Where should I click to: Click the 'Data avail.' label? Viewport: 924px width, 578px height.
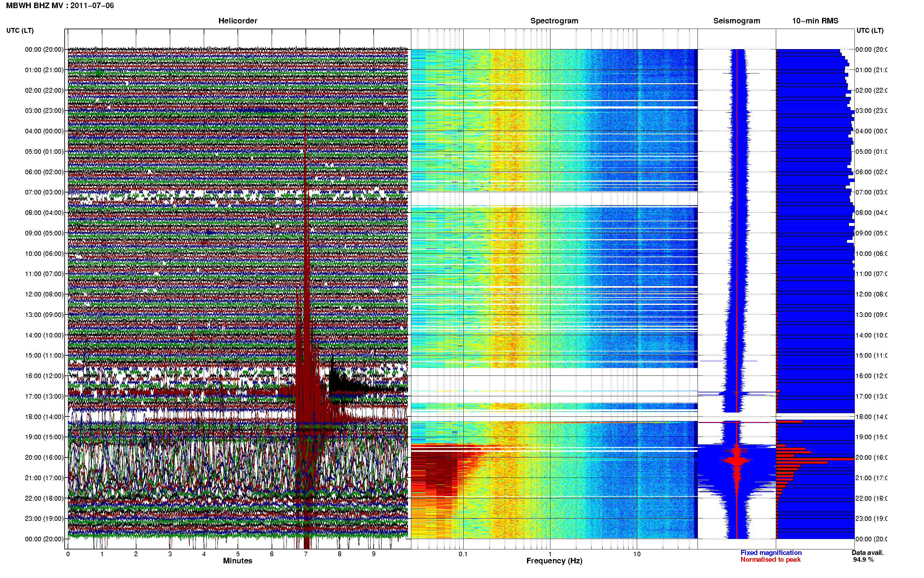tap(867, 553)
